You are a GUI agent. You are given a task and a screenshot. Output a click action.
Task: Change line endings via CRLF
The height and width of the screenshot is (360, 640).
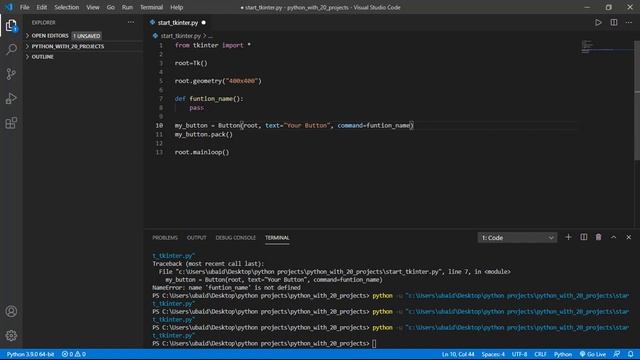[x=540, y=354]
